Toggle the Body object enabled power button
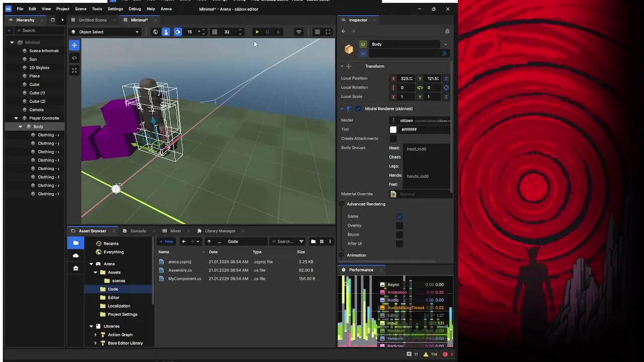Screen dimensions: 644x362 363,44
